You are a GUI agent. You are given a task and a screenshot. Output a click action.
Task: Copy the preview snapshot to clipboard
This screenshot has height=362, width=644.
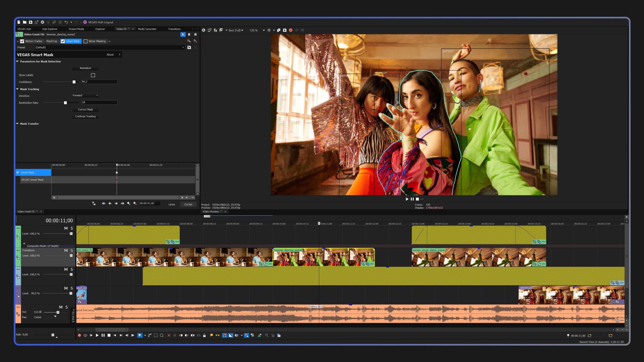click(279, 30)
